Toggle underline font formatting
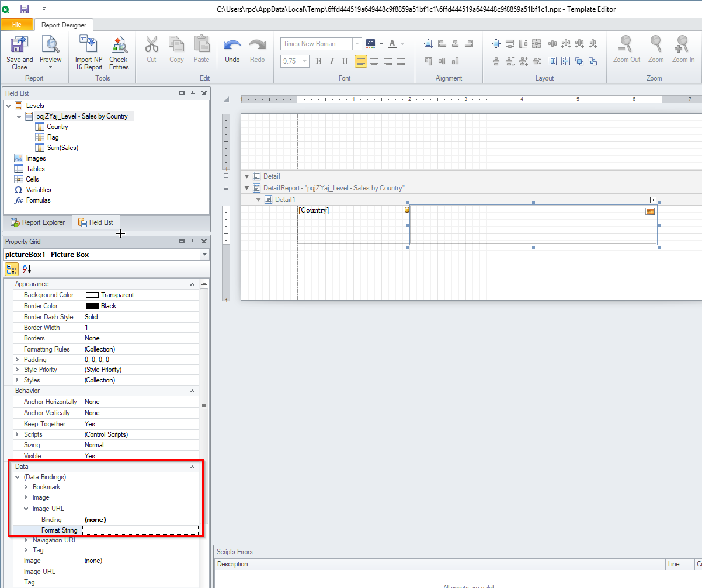 click(345, 61)
